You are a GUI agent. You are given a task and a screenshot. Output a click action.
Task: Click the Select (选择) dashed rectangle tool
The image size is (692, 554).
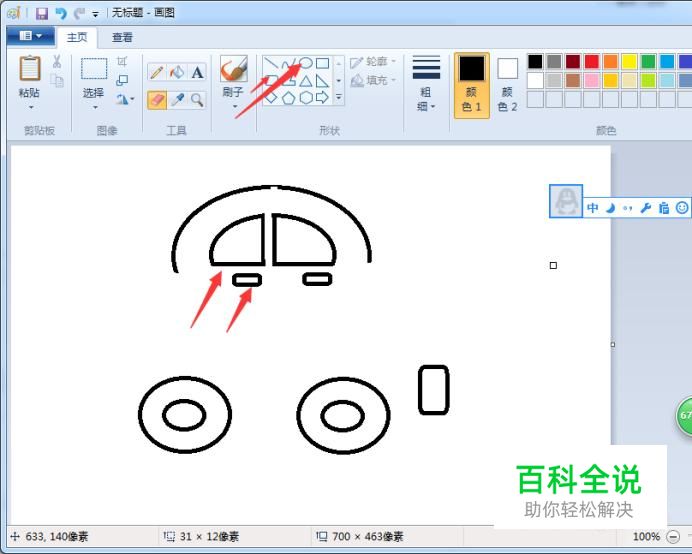(94, 69)
